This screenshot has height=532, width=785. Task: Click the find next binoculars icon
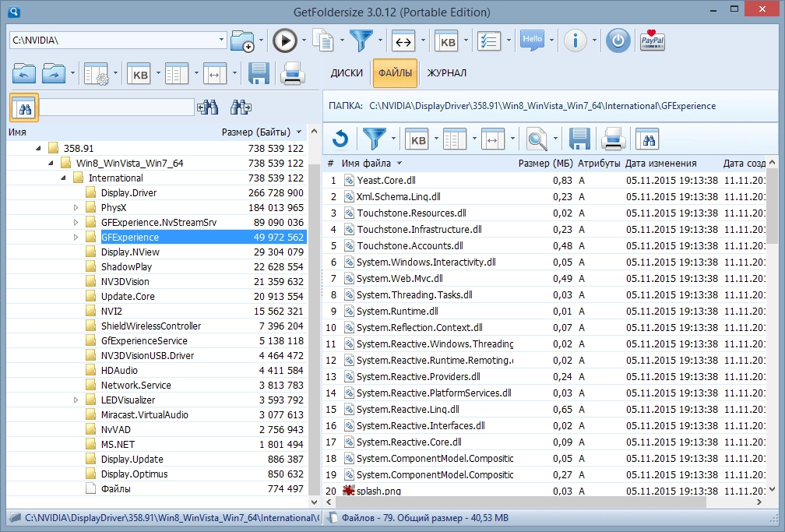241,107
